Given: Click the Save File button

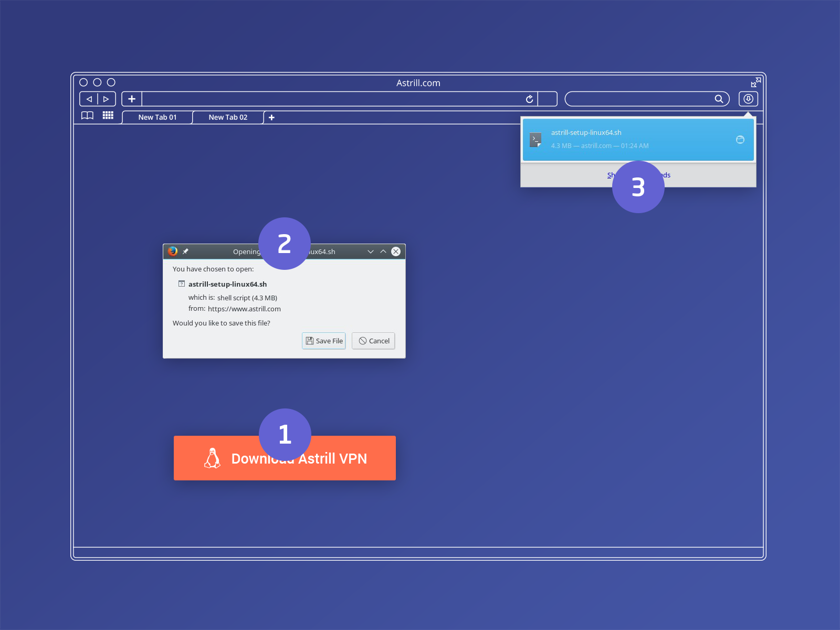Looking at the screenshot, I should tap(324, 341).
